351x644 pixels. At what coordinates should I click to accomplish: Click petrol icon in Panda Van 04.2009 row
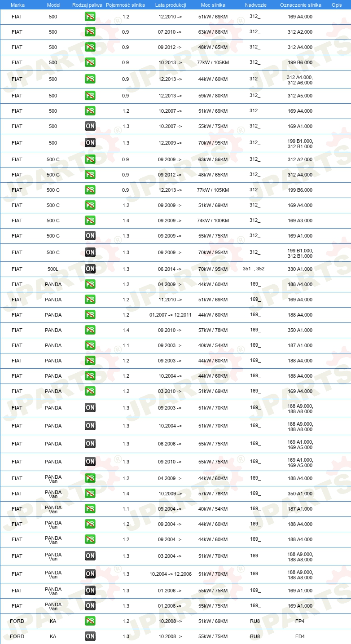(x=90, y=478)
